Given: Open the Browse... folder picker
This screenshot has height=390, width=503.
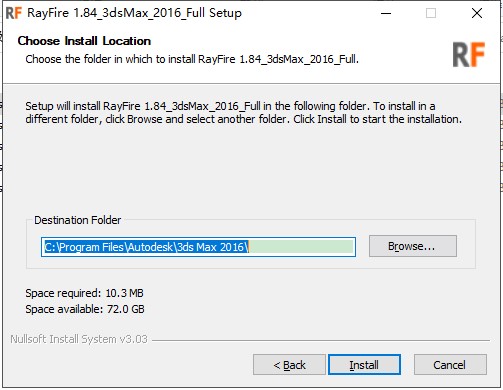Looking at the screenshot, I should click(413, 246).
